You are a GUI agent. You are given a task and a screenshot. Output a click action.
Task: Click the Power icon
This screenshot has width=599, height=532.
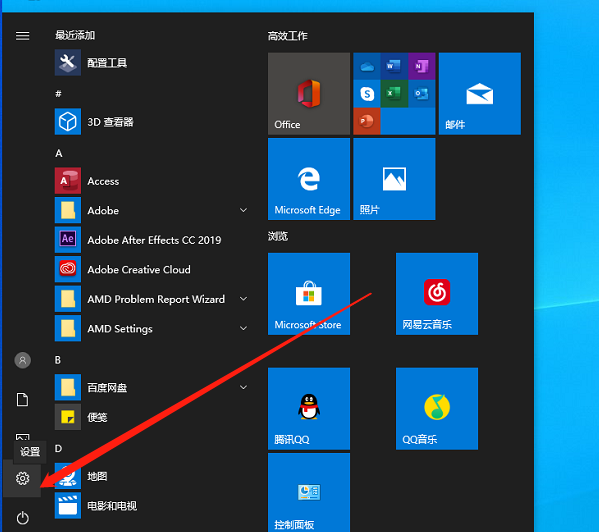23,518
